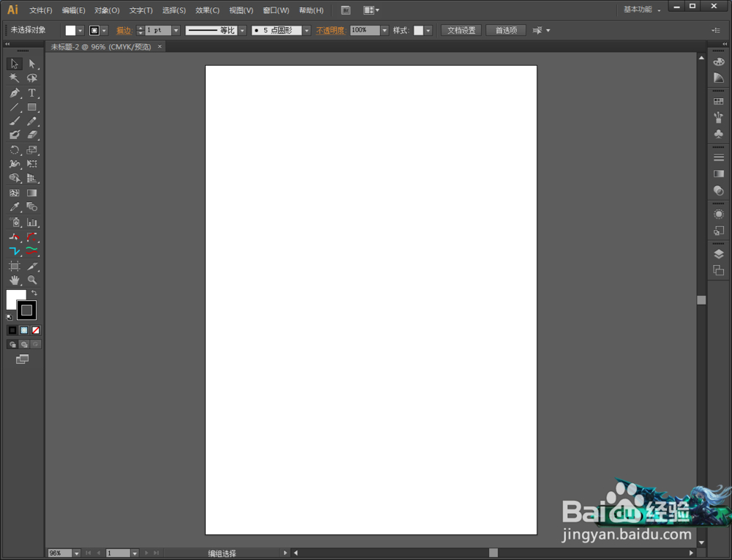This screenshot has width=732, height=560.
Task: Open brush definition 5 点圆形 dropdown
Action: tap(307, 30)
